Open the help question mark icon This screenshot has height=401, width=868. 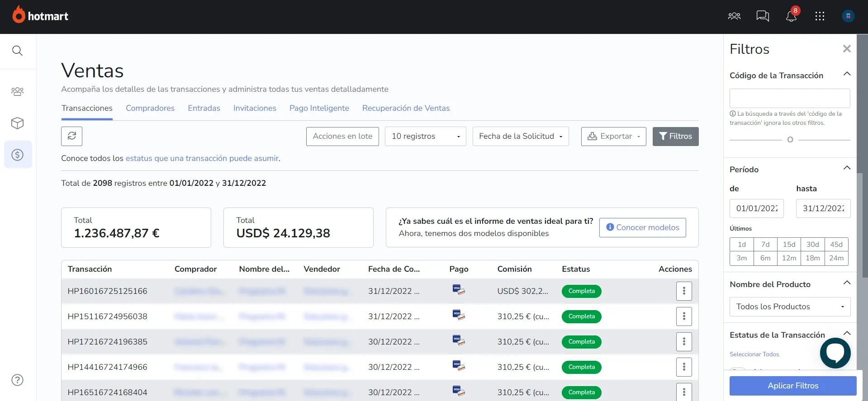click(x=17, y=380)
